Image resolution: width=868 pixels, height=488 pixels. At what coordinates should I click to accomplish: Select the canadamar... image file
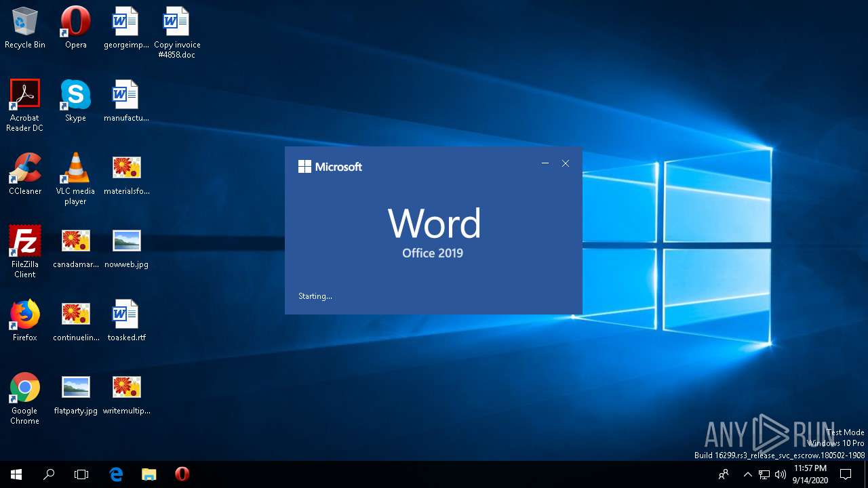[76, 247]
